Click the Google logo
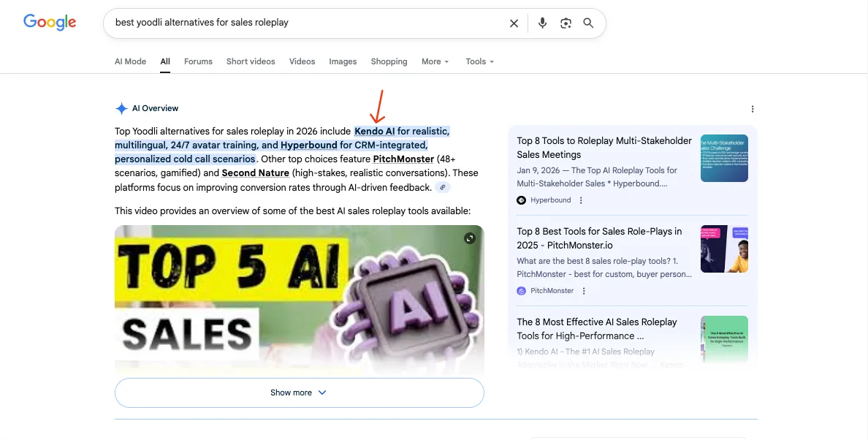This screenshot has height=440, width=868. coord(49,23)
